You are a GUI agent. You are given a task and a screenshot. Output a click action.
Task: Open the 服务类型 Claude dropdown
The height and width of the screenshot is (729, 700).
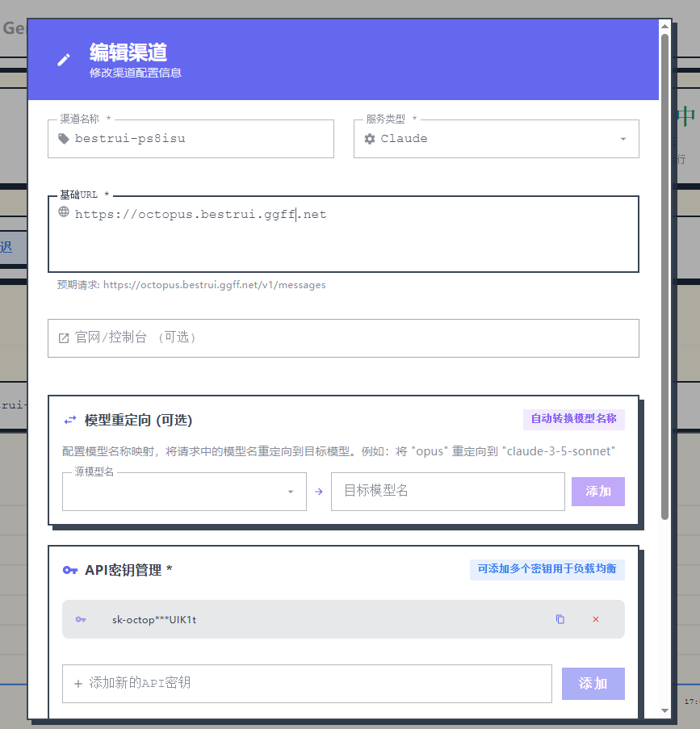click(497, 139)
